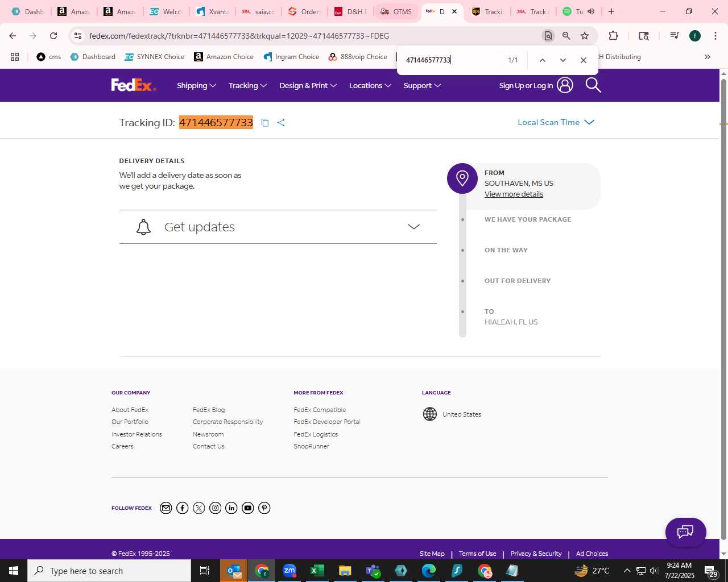Expand the Shipping menu

click(x=197, y=85)
